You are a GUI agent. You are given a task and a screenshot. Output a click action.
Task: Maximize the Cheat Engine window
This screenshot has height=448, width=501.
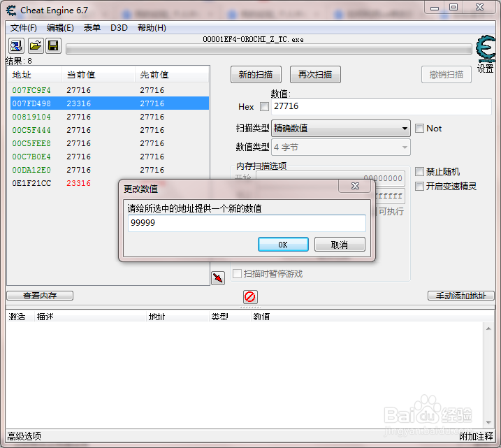coord(453,7)
